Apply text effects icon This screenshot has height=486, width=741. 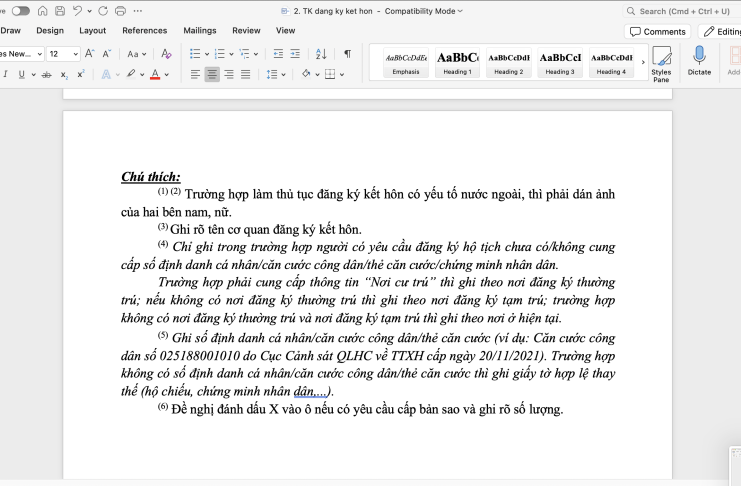pyautogui.click(x=106, y=74)
